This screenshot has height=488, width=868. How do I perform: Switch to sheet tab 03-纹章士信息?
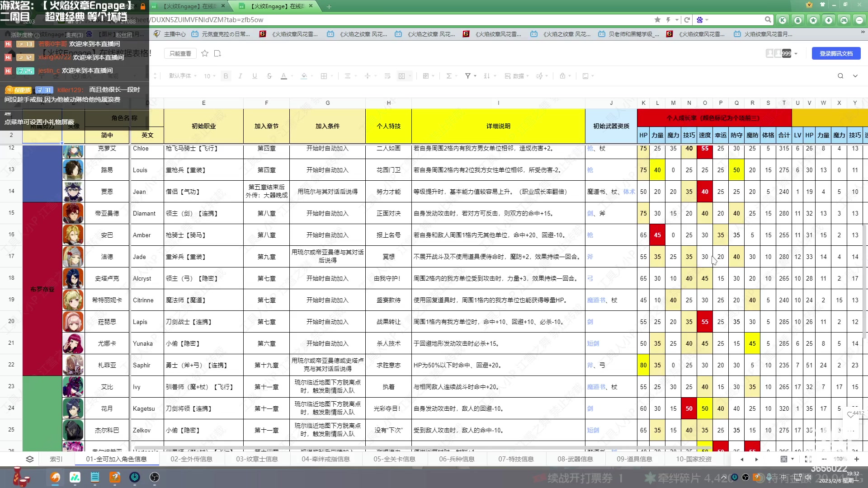point(257,459)
